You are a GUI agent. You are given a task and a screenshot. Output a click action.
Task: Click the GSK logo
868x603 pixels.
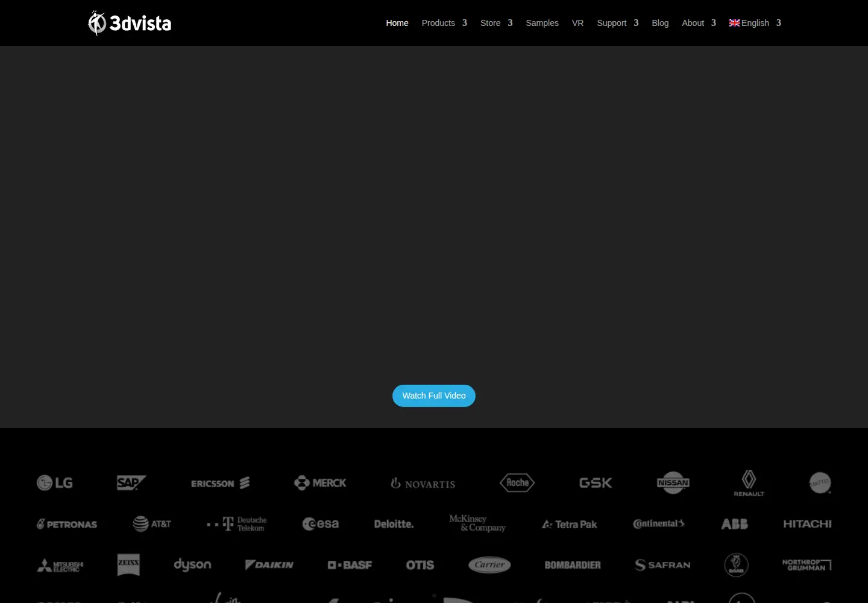tap(596, 483)
